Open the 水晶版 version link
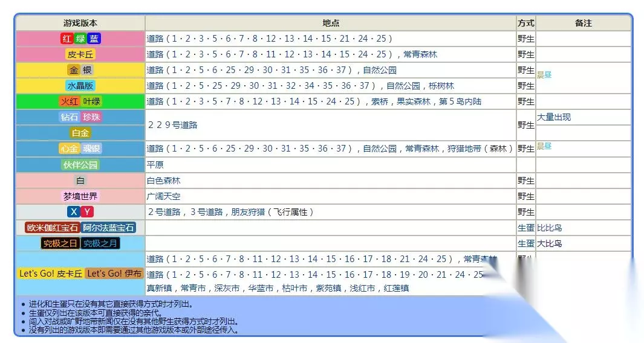644x343 pixels. (80, 86)
